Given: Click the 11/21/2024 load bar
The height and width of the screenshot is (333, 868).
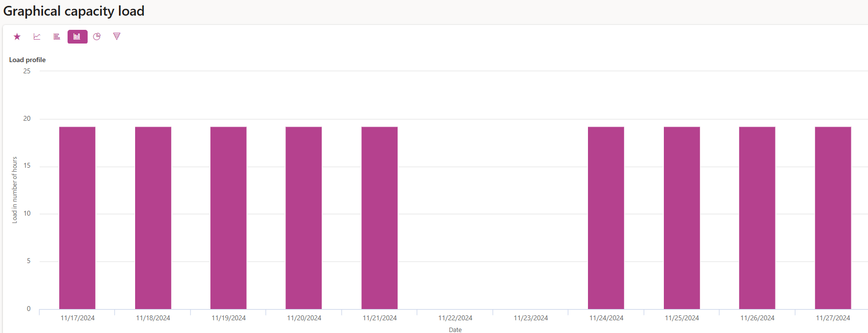Looking at the screenshot, I should point(380,218).
